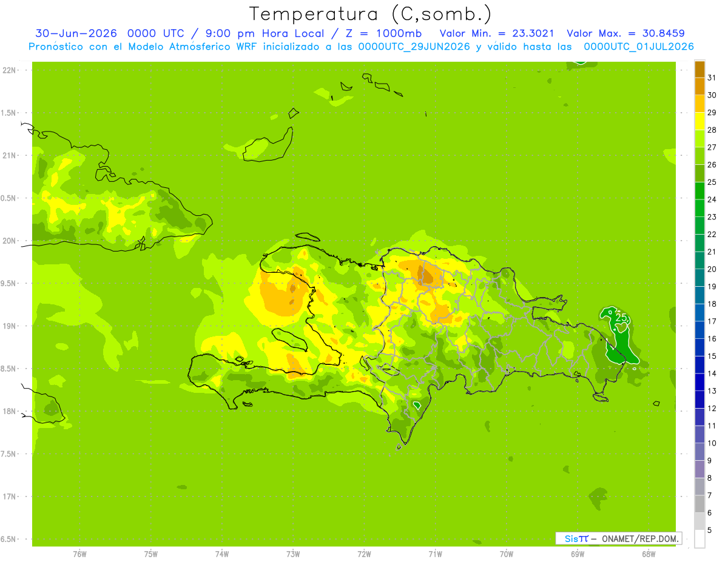728x562 pixels.
Task: Click the "SisTT – ONAMET/REP.DOM." credit label
Action: [618, 538]
